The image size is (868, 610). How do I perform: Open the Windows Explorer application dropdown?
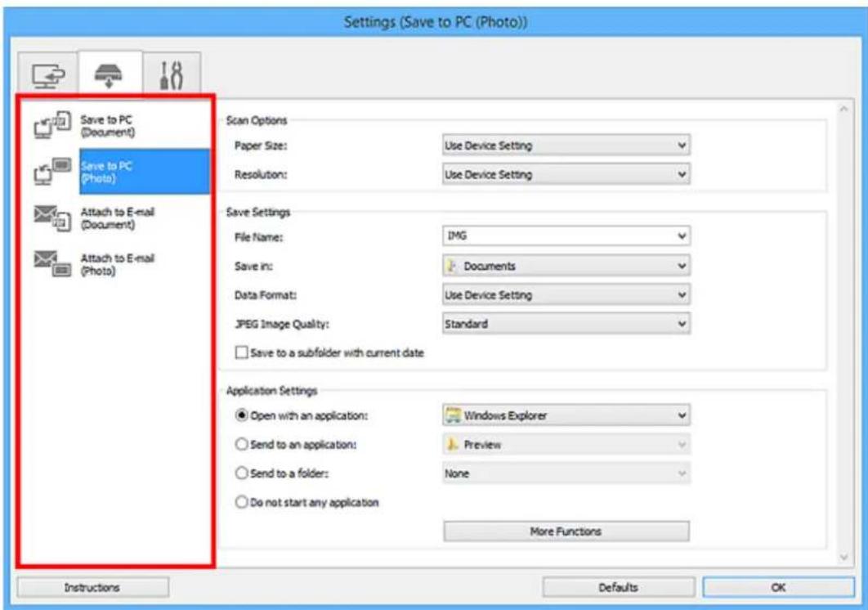566,415
